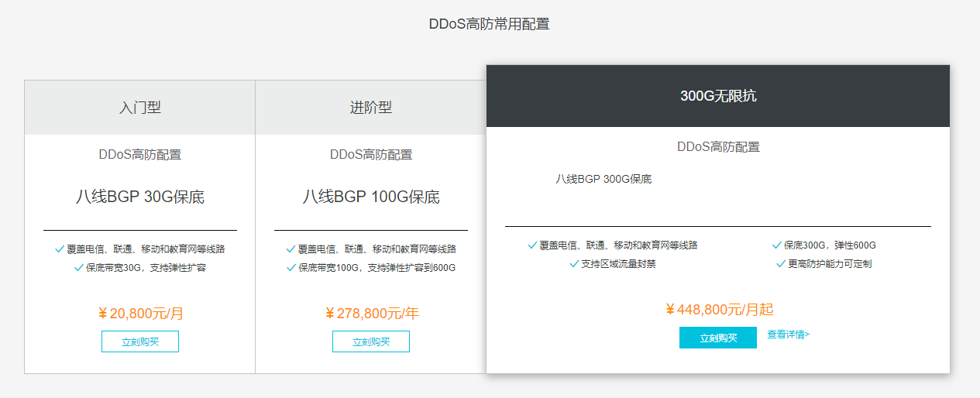This screenshot has height=398, width=980.
Task: Click 覆盖电信 line in 进阶型 card
Action: pos(377,249)
